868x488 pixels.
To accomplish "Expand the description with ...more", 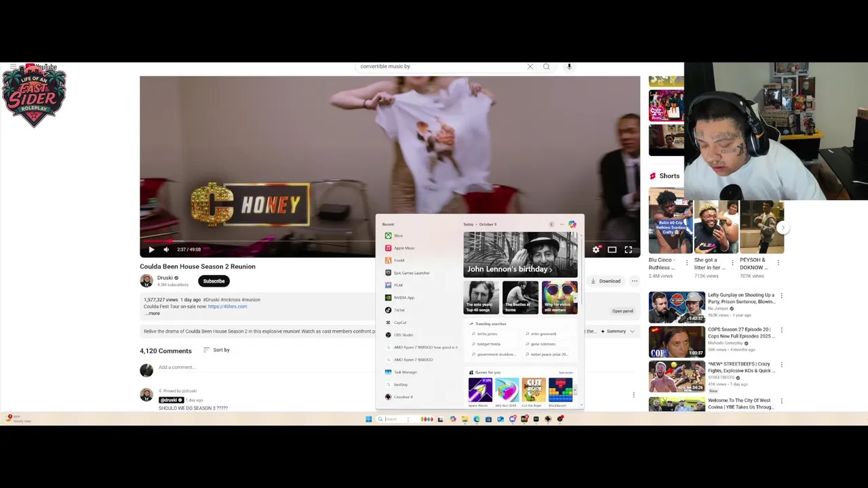I will pyautogui.click(x=153, y=313).
